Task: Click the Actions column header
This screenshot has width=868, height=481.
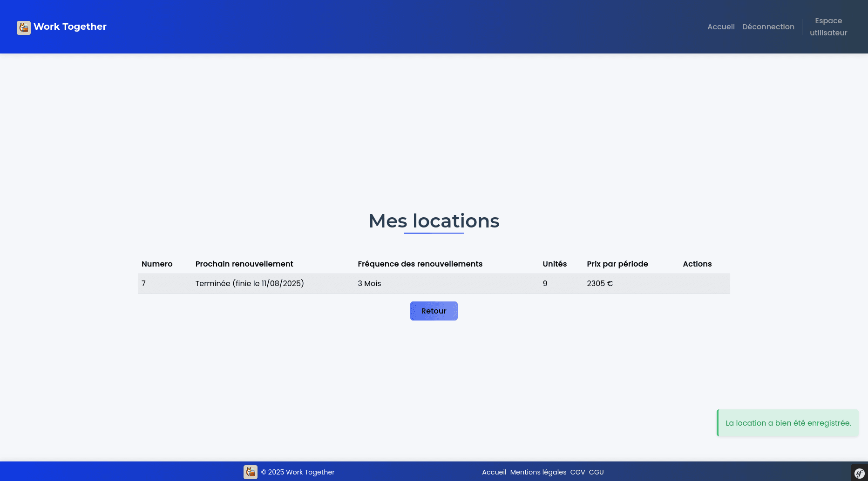Action: [697, 264]
